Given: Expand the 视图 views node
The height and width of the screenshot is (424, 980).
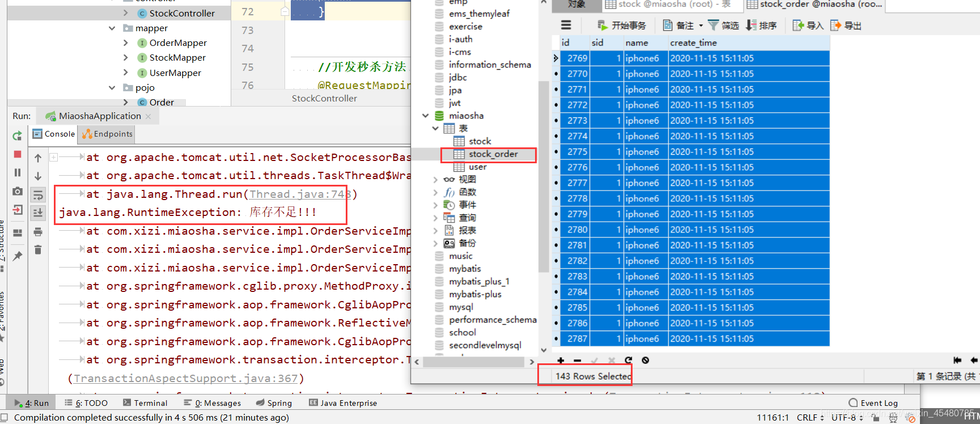Looking at the screenshot, I should 435,179.
